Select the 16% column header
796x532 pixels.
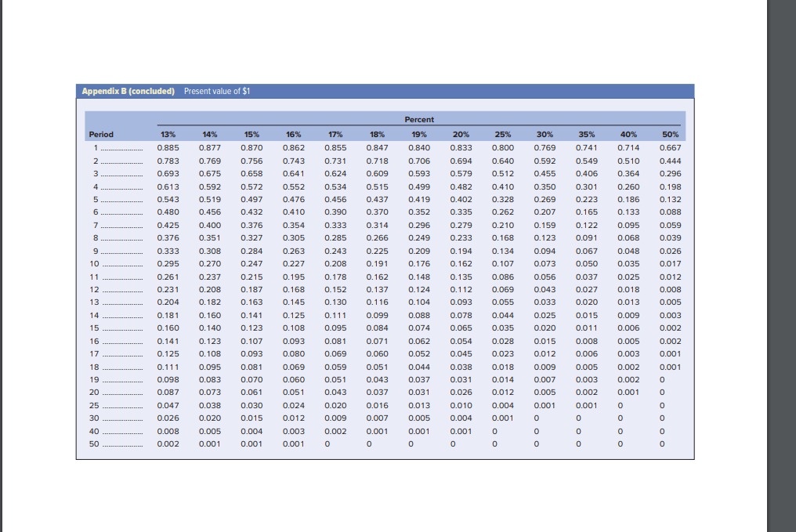(x=294, y=135)
